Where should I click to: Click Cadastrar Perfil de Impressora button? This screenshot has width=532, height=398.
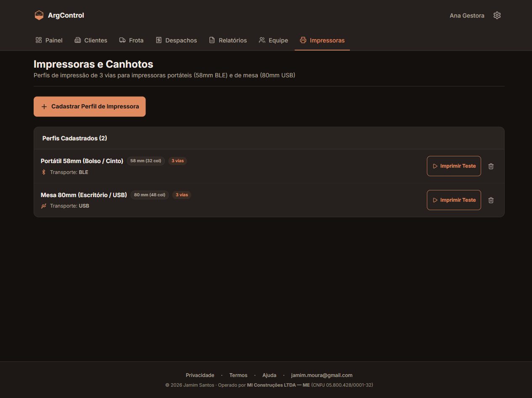[x=90, y=107]
